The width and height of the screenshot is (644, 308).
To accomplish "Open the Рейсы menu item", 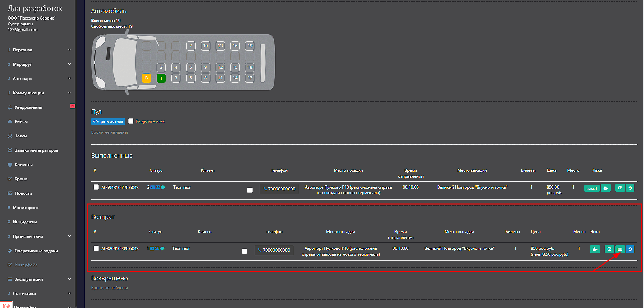I will pyautogui.click(x=21, y=121).
